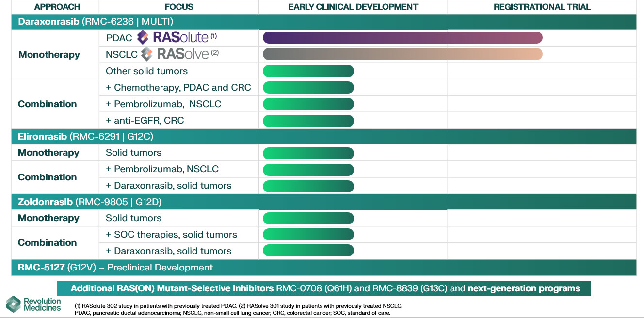
Task: Select the Daraxonrasib (RMC-6236 | MULTI) section header
Action: click(x=96, y=22)
